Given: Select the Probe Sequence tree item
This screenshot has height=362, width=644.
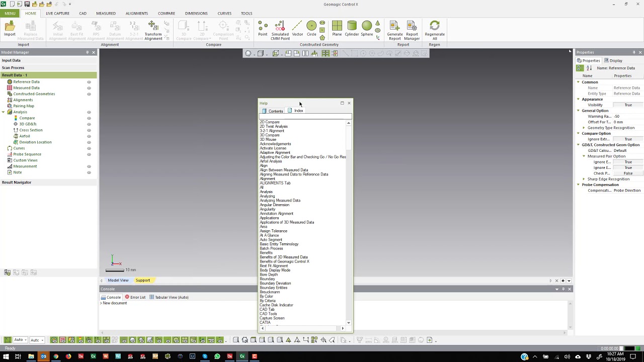Looking at the screenshot, I should (x=27, y=154).
